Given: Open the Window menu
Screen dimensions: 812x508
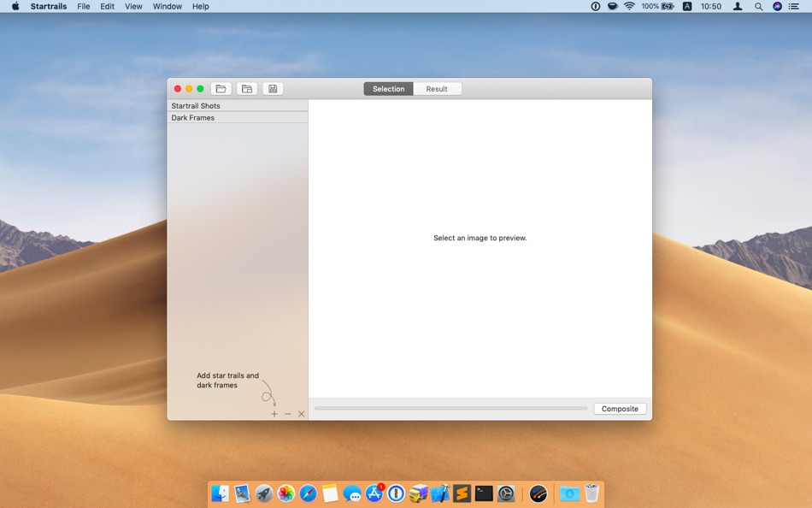Looking at the screenshot, I should [x=167, y=6].
